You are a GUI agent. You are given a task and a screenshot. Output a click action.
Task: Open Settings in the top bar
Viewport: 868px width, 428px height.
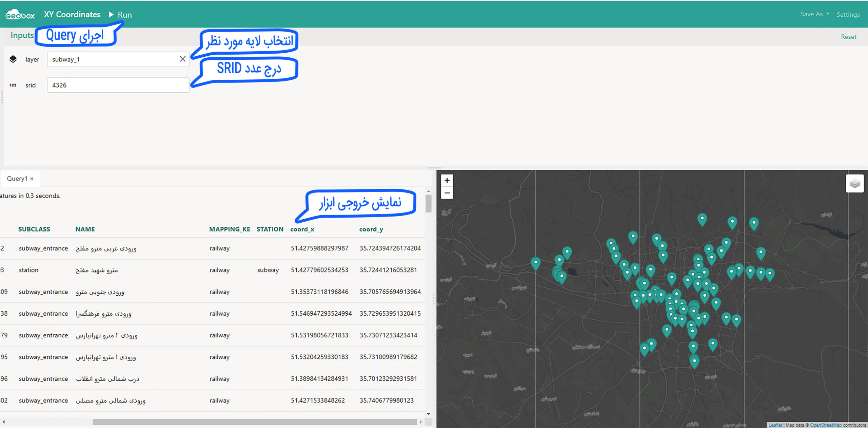[x=848, y=15]
